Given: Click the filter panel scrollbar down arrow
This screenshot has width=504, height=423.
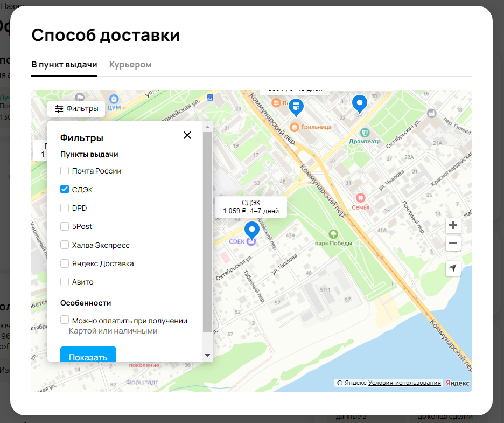Looking at the screenshot, I should click(x=208, y=356).
